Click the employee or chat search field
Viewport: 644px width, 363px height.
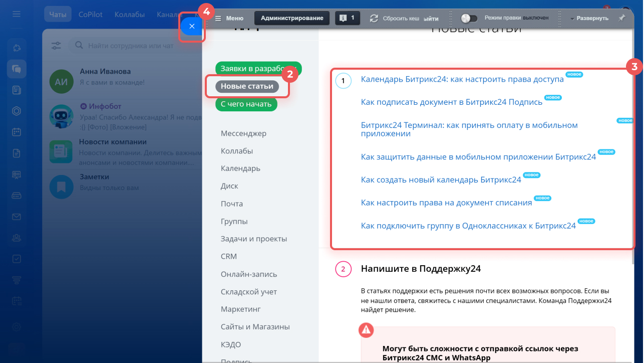[x=135, y=46]
